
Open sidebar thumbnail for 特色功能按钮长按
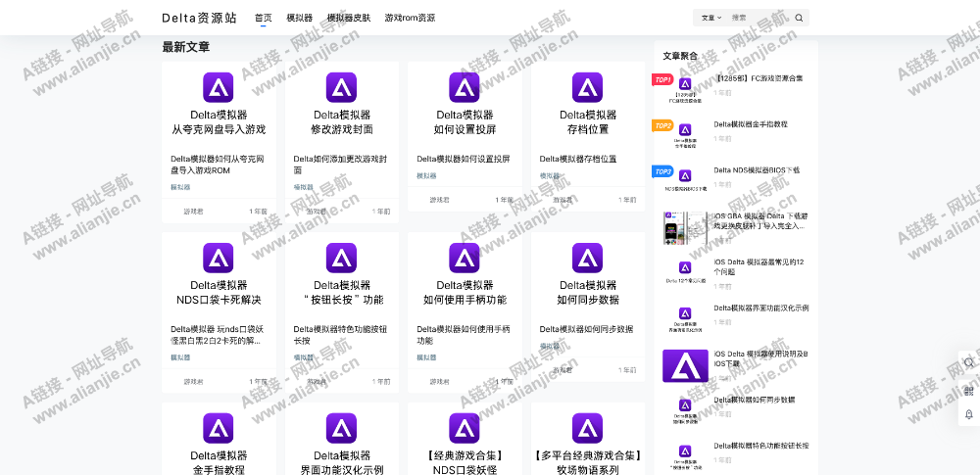click(x=685, y=455)
